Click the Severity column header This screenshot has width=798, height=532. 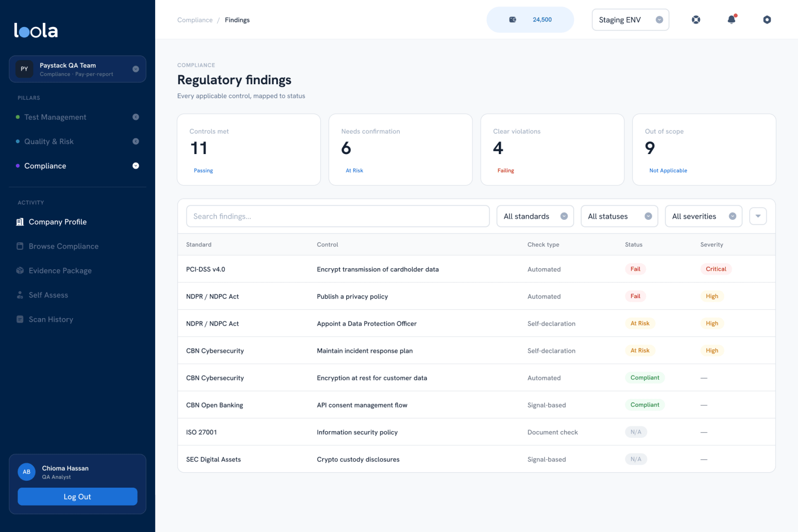[x=712, y=245]
